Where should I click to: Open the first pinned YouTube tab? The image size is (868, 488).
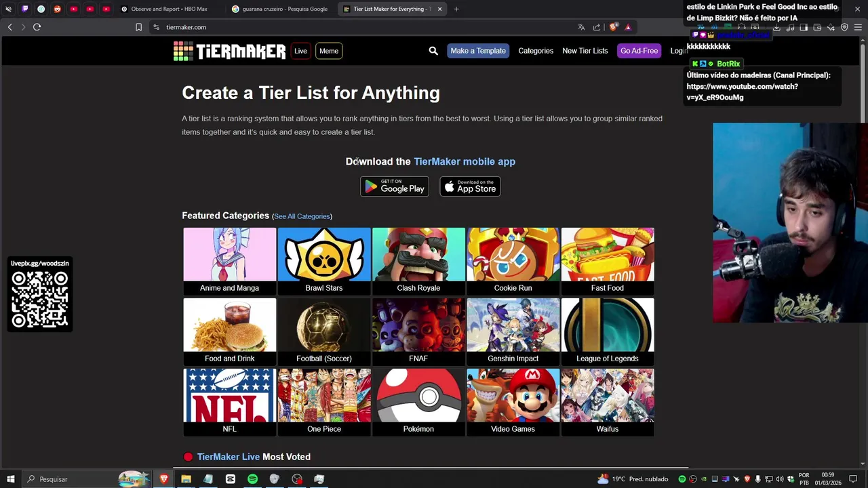click(73, 9)
